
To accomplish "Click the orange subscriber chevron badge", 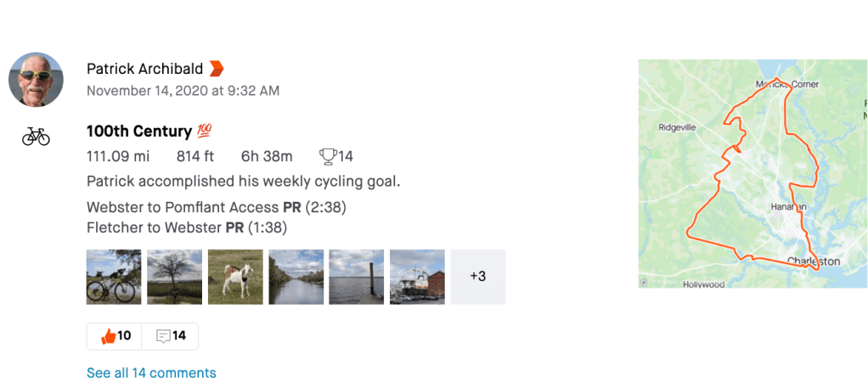I will tap(217, 69).
